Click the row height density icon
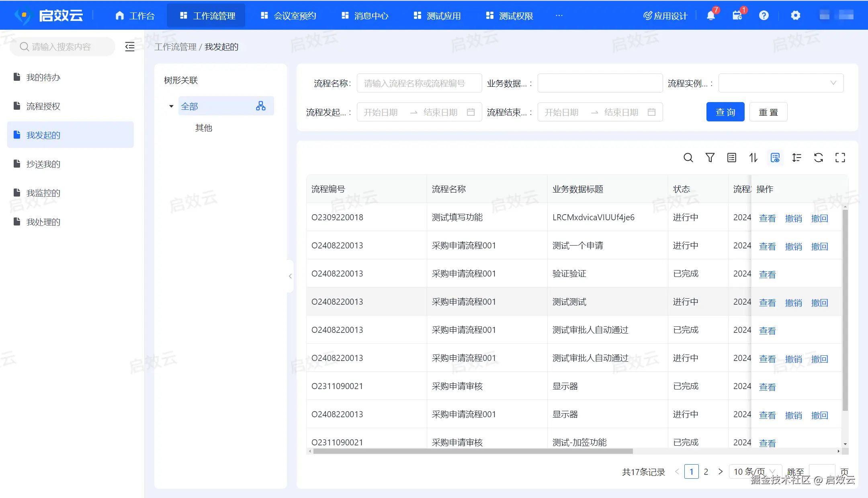 point(796,158)
